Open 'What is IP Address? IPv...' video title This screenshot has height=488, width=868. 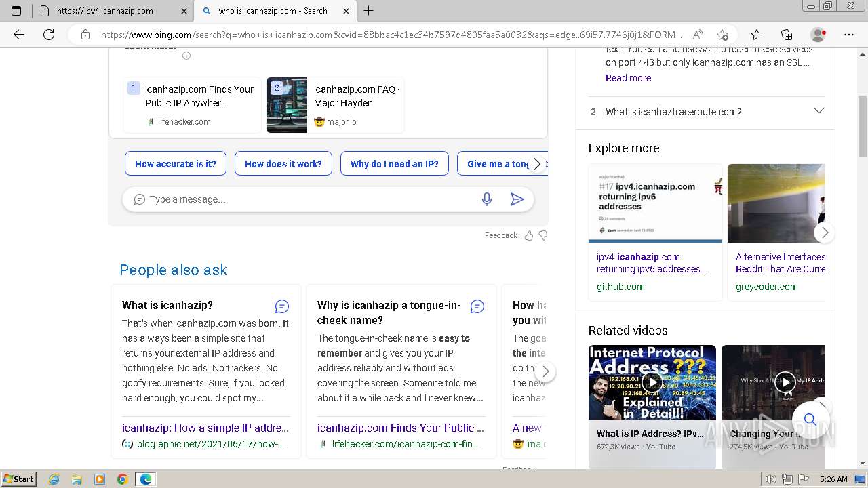coord(650,434)
